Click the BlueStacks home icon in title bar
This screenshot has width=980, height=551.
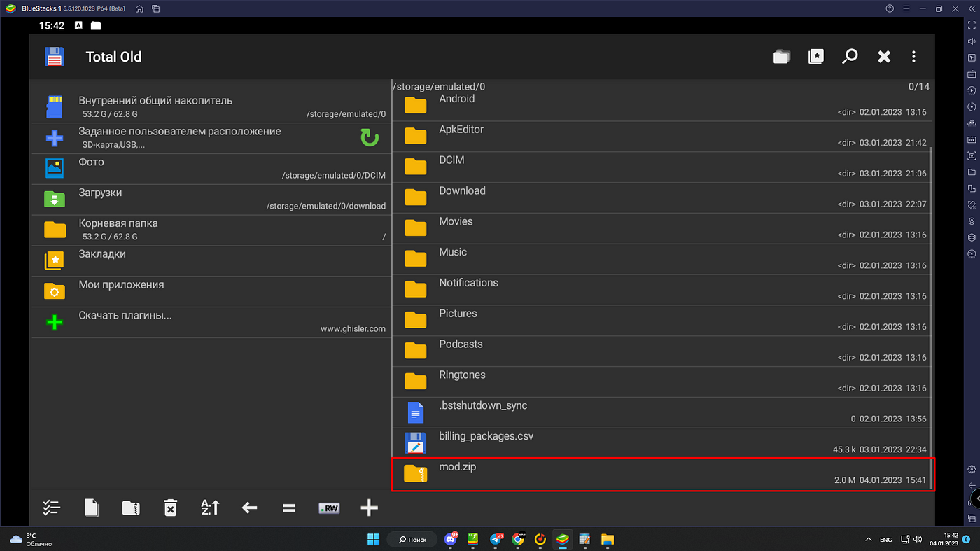(x=140, y=8)
